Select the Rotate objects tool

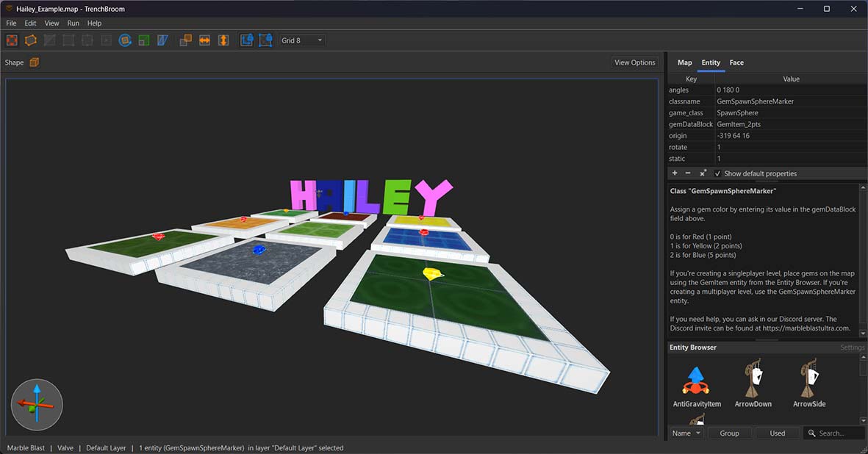126,40
